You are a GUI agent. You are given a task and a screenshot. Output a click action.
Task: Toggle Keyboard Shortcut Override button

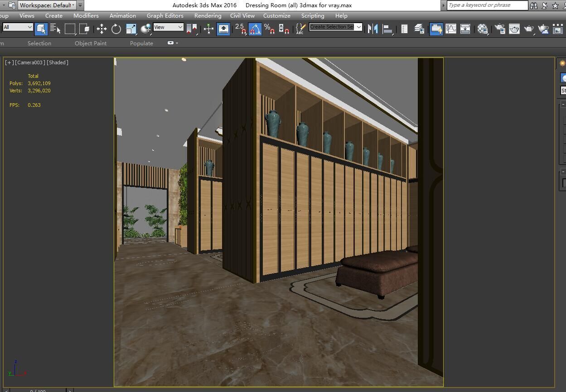tap(223, 29)
